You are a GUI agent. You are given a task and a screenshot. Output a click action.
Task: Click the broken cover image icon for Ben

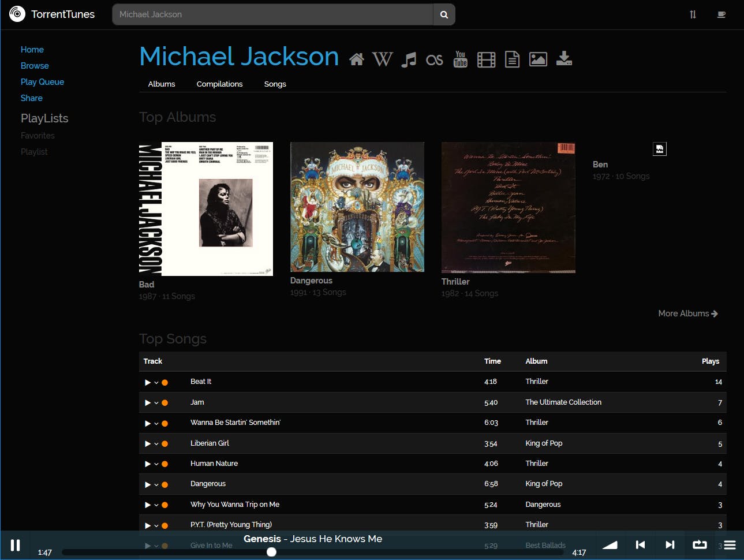(x=660, y=149)
